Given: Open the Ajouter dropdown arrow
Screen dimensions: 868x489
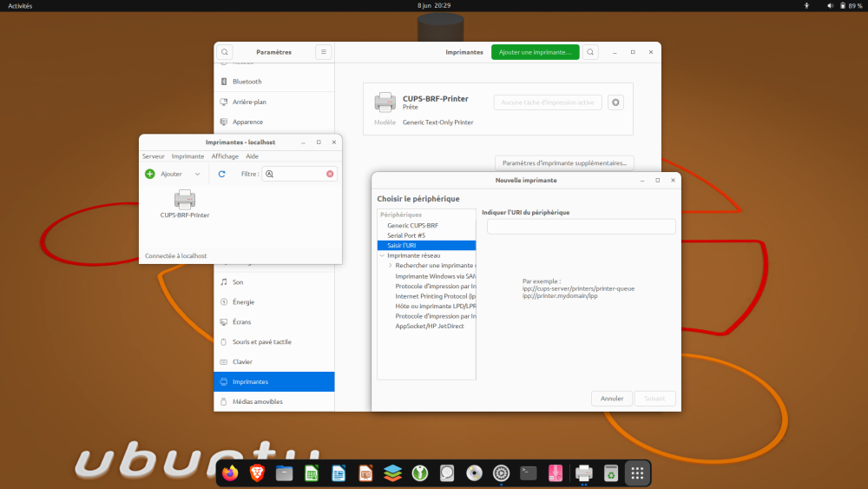Looking at the screenshot, I should (197, 174).
